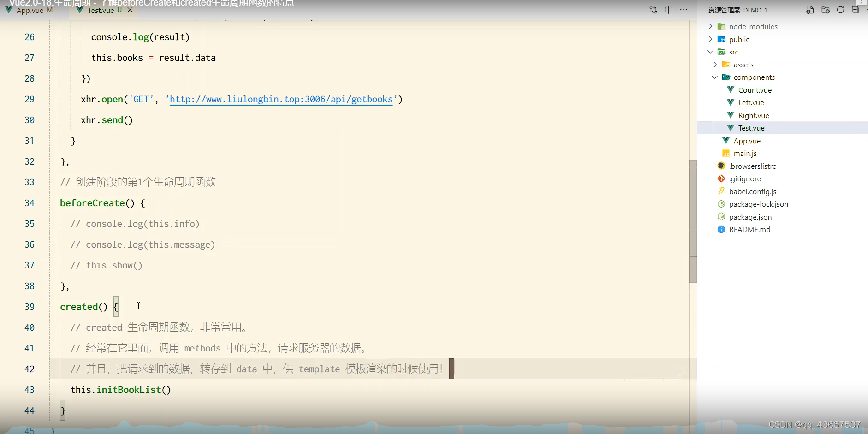Place cursor on beforeCreate() function name
Screen dimensions: 868x434
92,203
